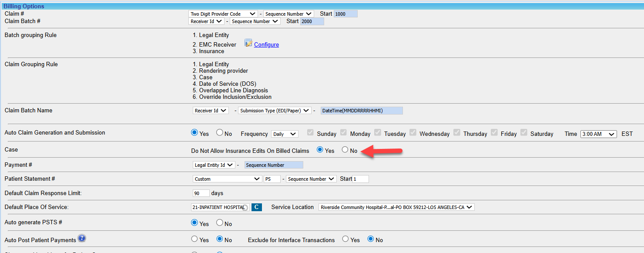
Task: Set Auto generate PSTS # to No
Action: pos(220,223)
